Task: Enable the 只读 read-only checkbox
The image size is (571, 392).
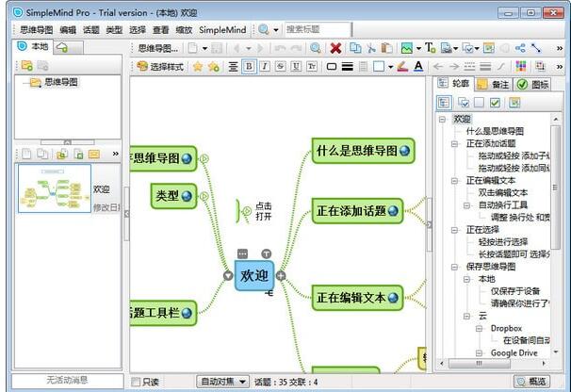Action: click(x=136, y=382)
